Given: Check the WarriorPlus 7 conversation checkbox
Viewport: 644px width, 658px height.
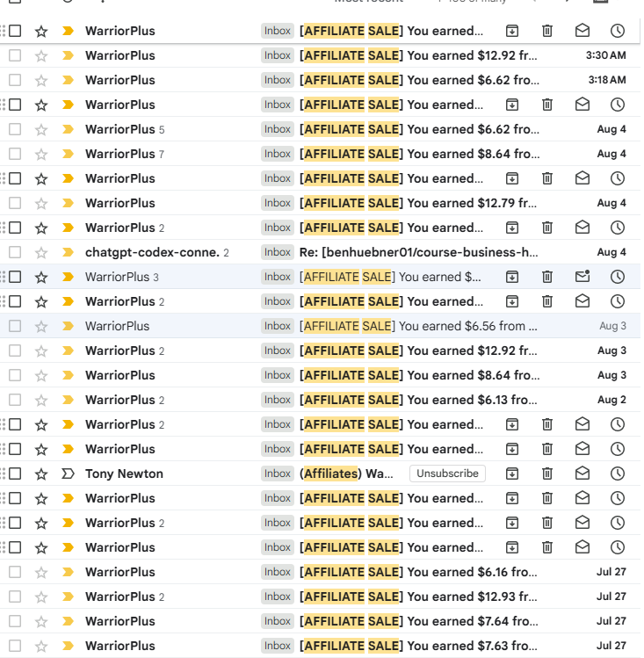Looking at the screenshot, I should 15,154.
